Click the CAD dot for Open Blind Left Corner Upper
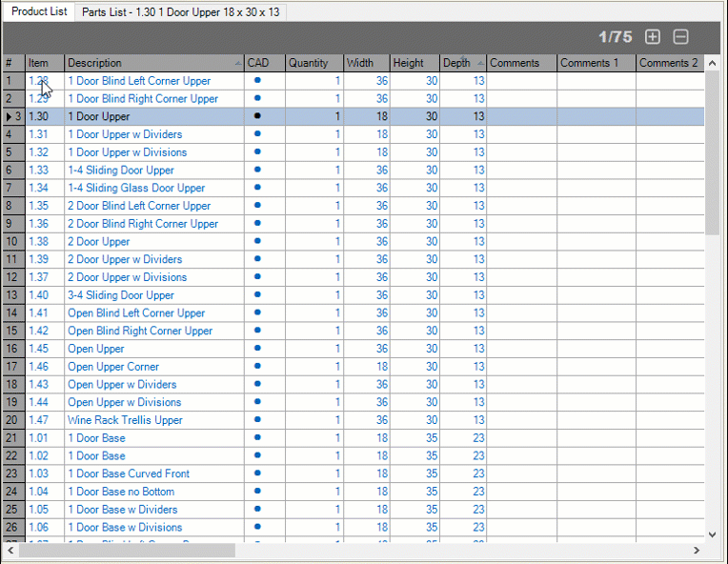This screenshot has width=728, height=564. tap(257, 312)
